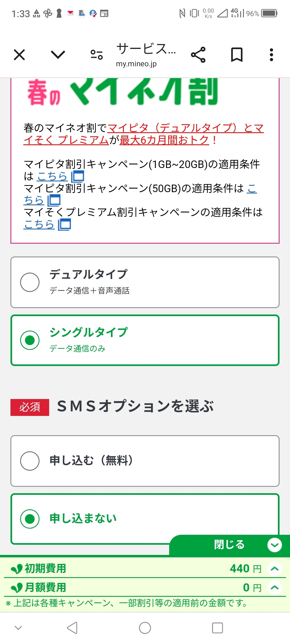Open マイそくプレミアム conditions こちら link
290x644 pixels.
tap(39, 224)
